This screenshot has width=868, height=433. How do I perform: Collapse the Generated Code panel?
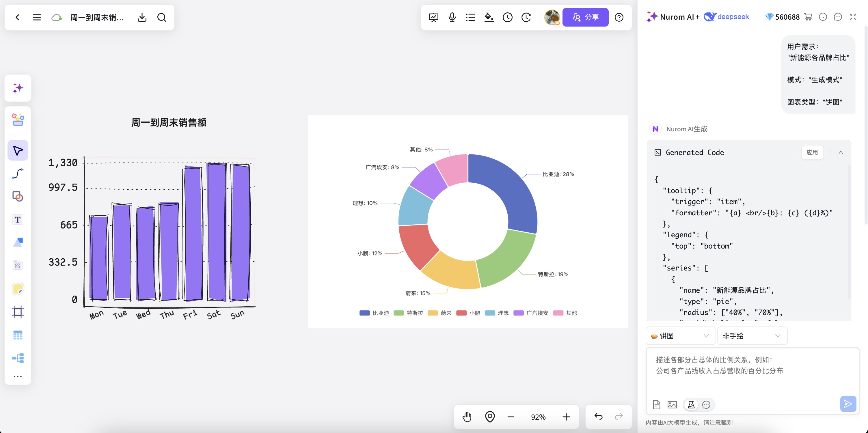pos(841,153)
